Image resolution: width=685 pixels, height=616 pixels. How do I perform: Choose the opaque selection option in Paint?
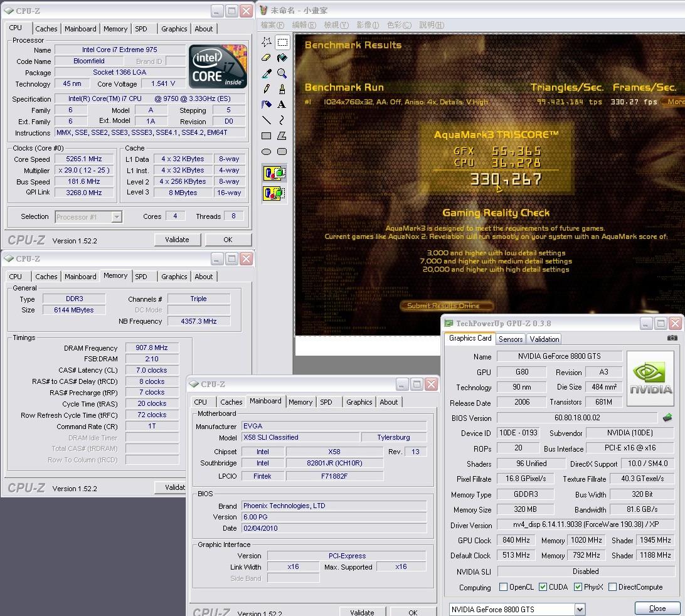pyautogui.click(x=274, y=173)
